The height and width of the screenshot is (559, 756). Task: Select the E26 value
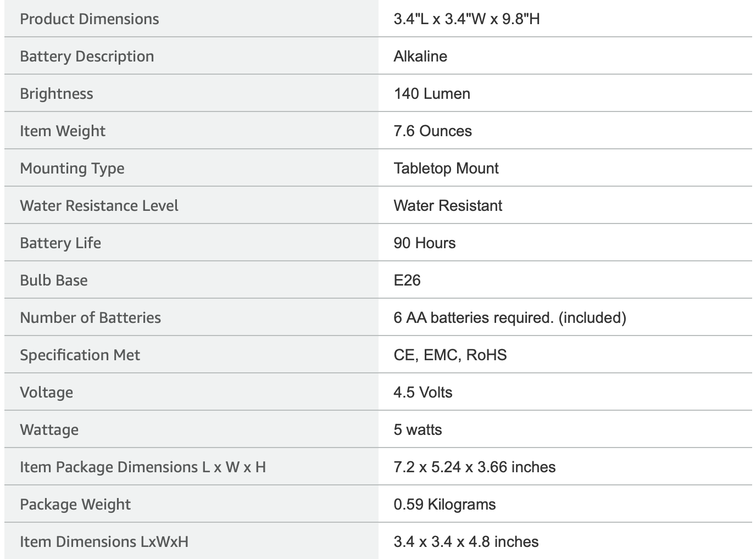[x=407, y=281]
